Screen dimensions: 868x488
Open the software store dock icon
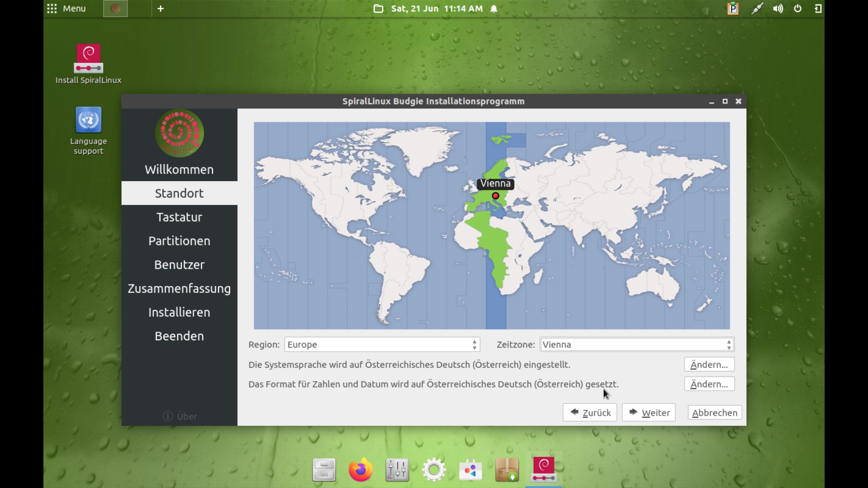point(470,470)
